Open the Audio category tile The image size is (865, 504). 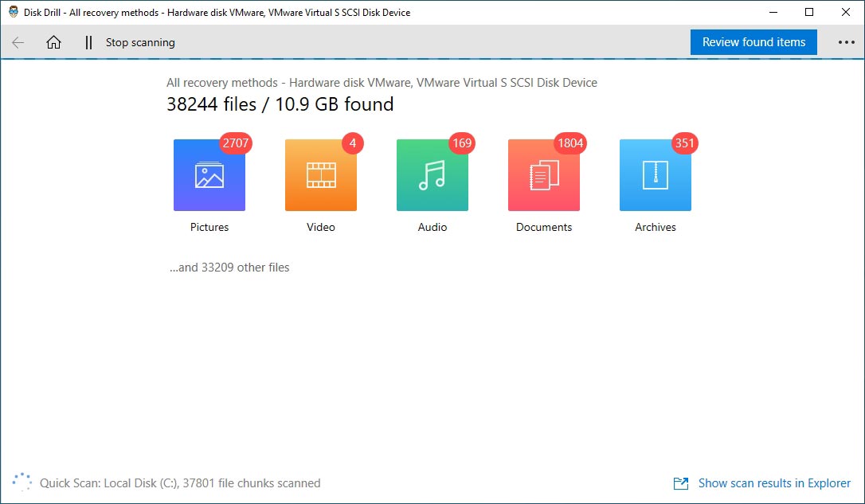tap(432, 175)
